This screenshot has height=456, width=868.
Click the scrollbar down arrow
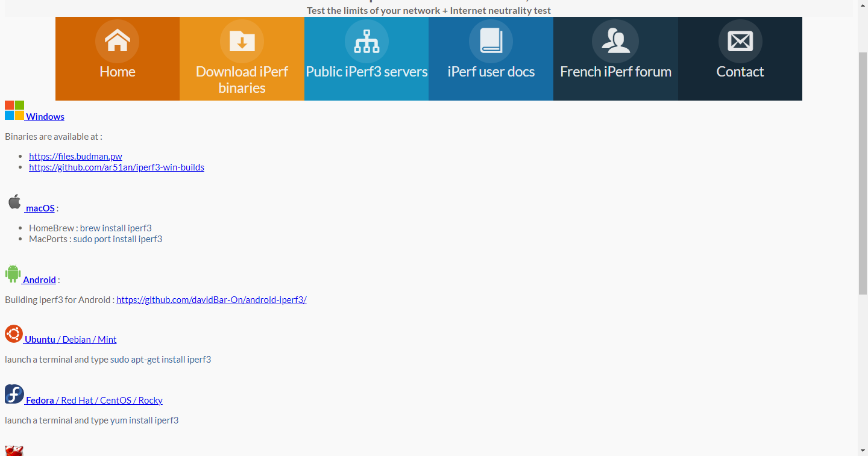[863, 451]
